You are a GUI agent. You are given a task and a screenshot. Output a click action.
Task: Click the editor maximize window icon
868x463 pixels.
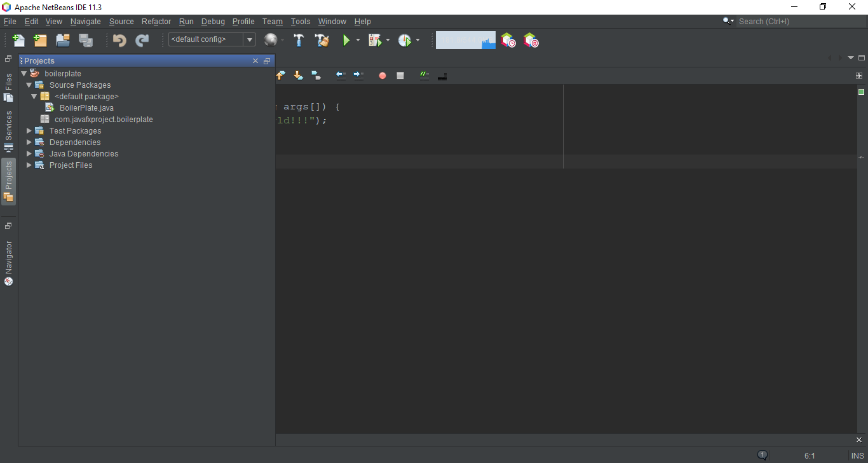pyautogui.click(x=862, y=58)
